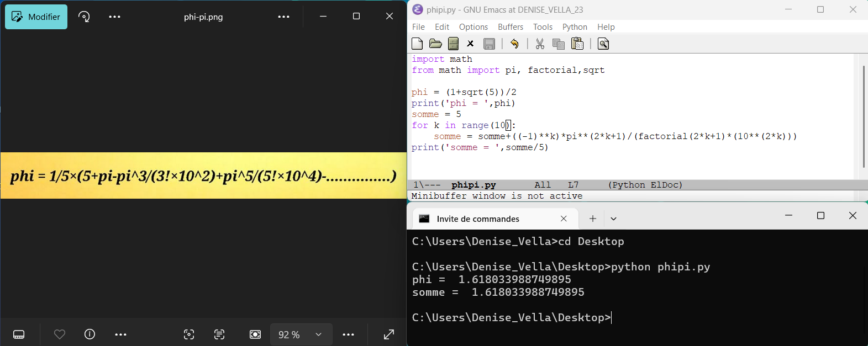This screenshot has width=868, height=346.
Task: Click the search magnifier icon in Emacs toolbar
Action: pos(603,44)
